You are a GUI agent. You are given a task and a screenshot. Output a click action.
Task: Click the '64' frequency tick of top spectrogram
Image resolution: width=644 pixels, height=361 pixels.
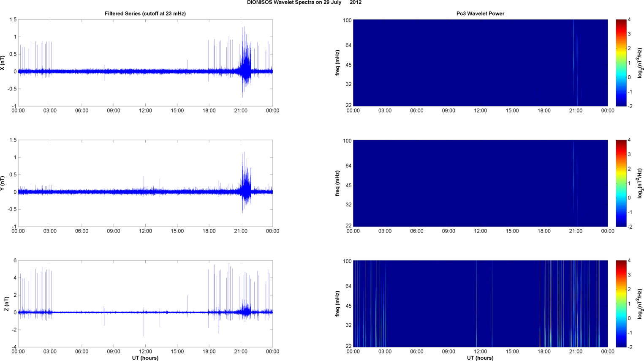pyautogui.click(x=348, y=45)
